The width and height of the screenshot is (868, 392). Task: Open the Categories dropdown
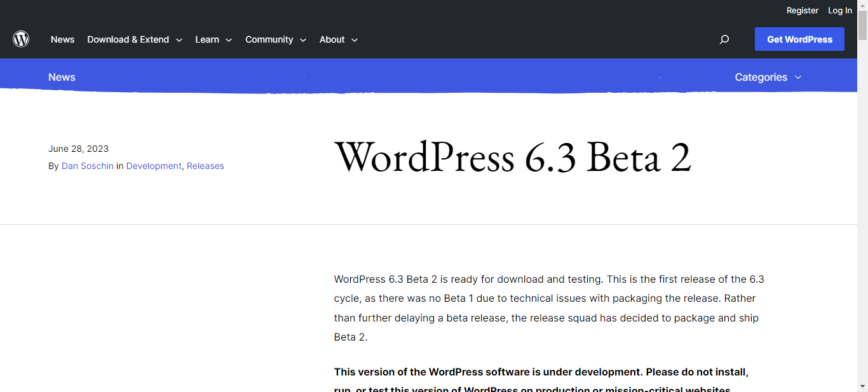pyautogui.click(x=768, y=77)
